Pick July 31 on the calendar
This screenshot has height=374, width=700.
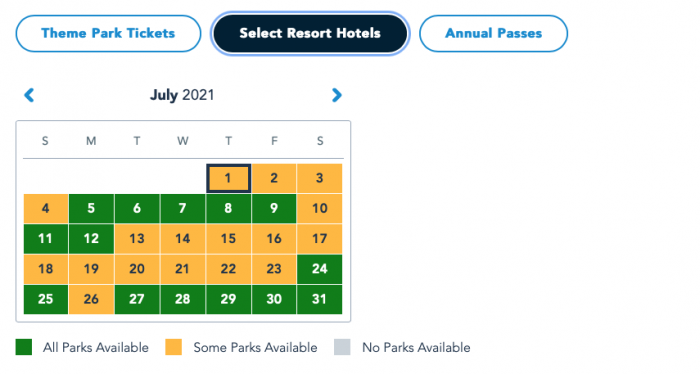[320, 299]
